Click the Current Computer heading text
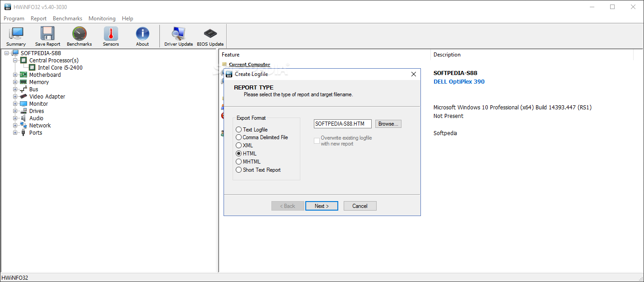This screenshot has width=644, height=282. (x=249, y=65)
